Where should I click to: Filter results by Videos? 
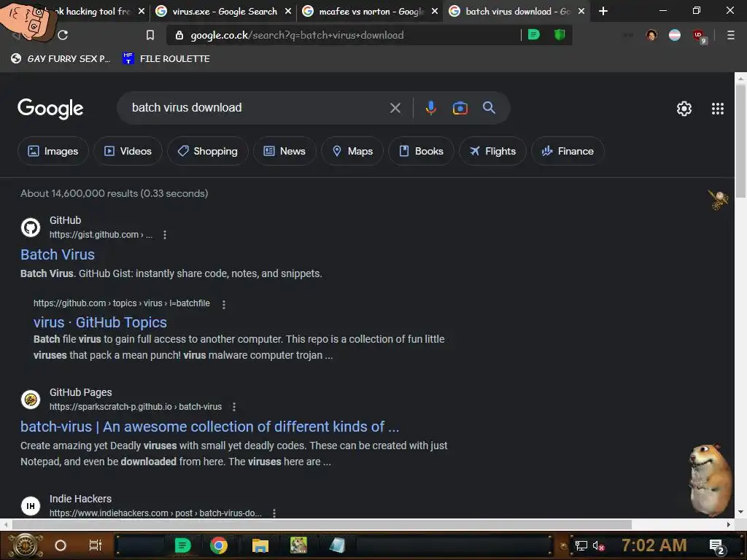(128, 151)
